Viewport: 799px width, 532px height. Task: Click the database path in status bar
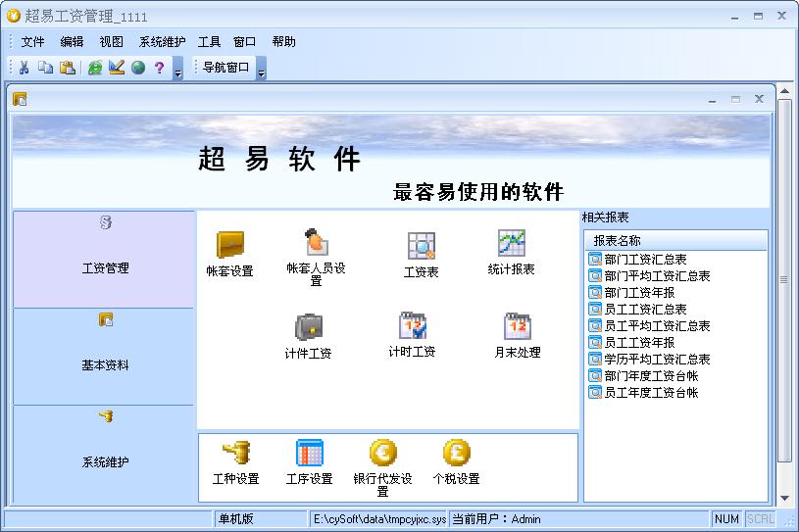pyautogui.click(x=379, y=518)
